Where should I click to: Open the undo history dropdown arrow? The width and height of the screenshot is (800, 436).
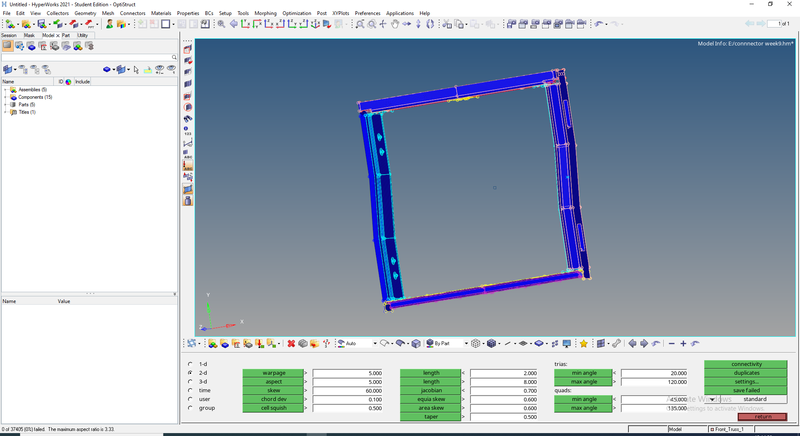coord(607,24)
